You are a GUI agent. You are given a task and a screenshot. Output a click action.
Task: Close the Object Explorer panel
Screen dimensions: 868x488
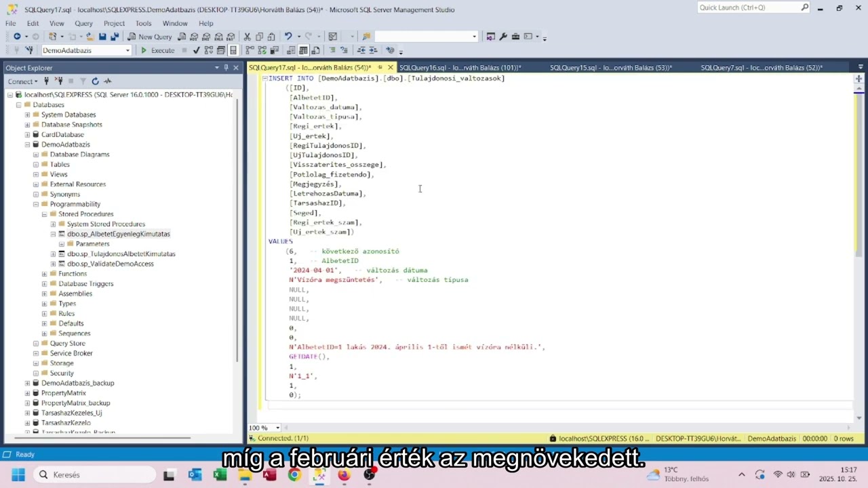[236, 68]
